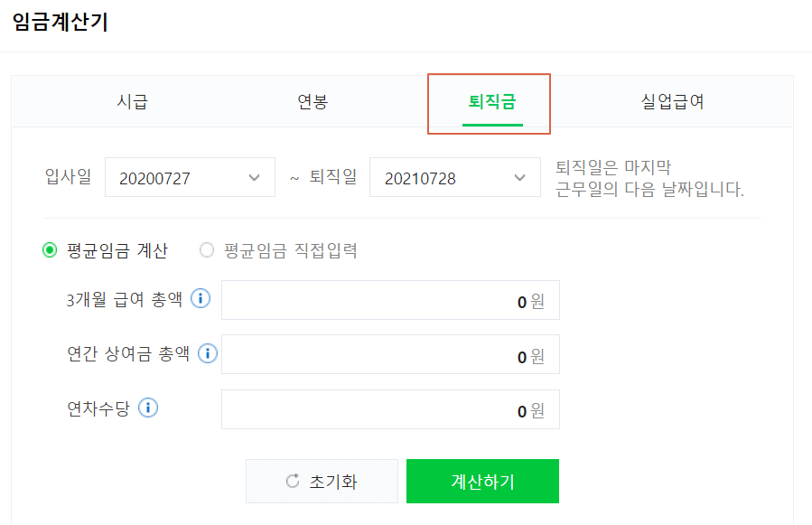Open the info tooltip for 연간 상여금 총액

tap(207, 354)
